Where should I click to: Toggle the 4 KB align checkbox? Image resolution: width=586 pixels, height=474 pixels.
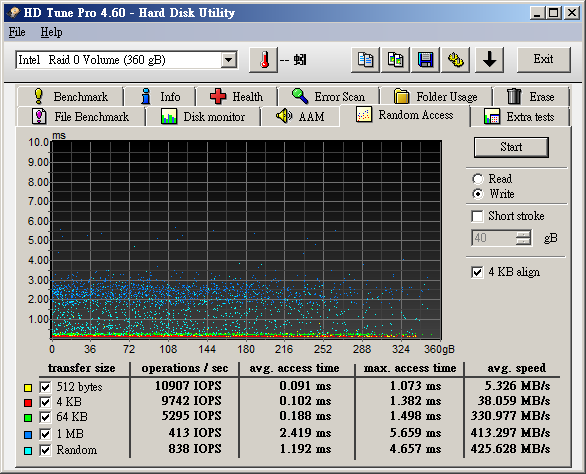[477, 272]
